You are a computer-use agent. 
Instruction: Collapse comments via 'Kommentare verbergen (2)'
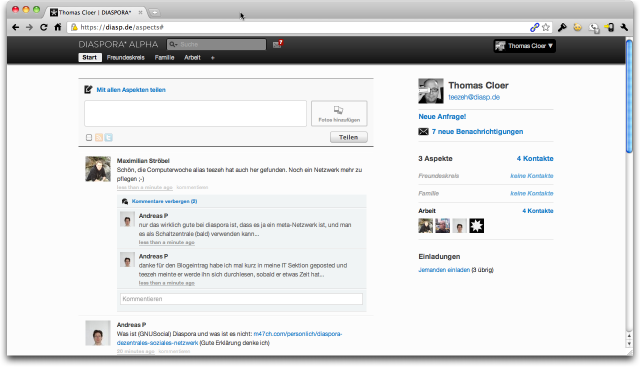pos(164,201)
